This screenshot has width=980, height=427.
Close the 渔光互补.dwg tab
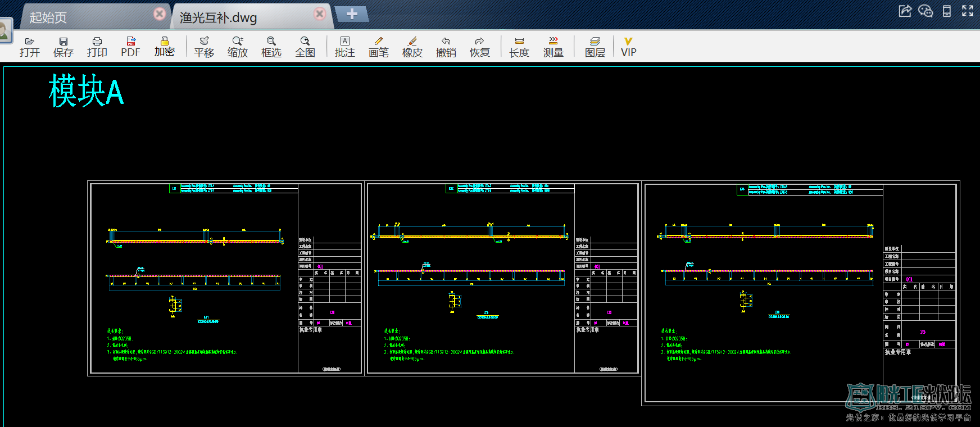(x=320, y=13)
